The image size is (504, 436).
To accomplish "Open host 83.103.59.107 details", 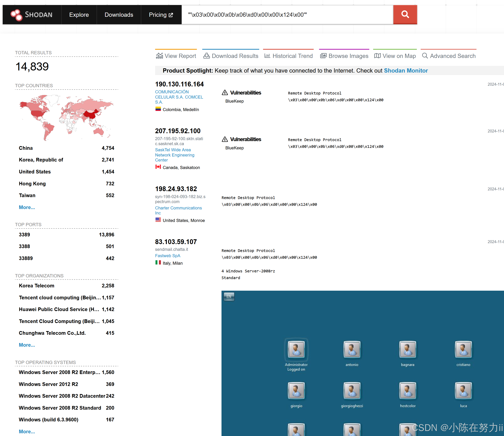I will (x=176, y=242).
